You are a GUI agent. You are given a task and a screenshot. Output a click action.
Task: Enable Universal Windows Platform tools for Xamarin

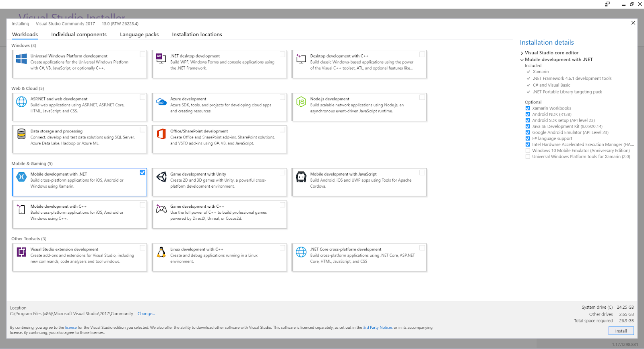528,157
